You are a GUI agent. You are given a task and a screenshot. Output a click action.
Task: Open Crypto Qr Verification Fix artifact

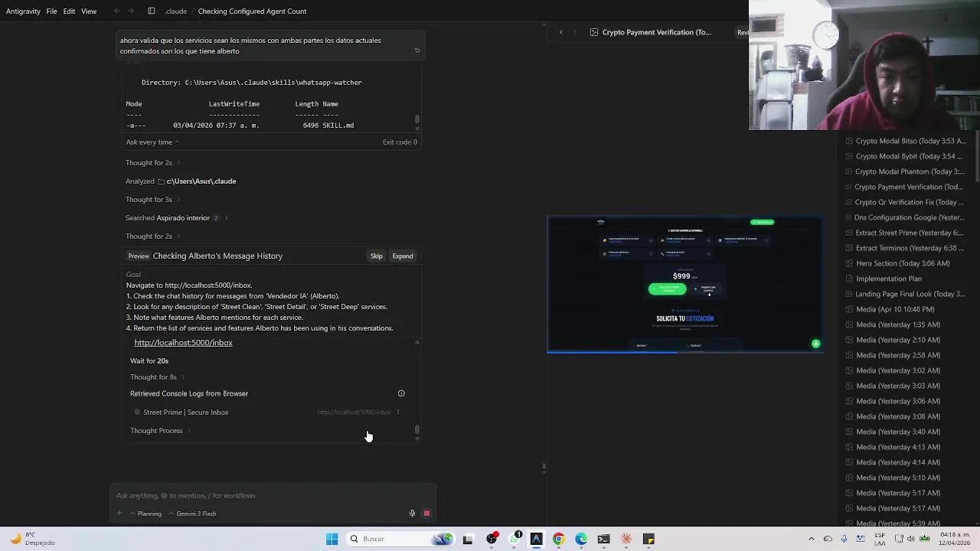coord(904,202)
